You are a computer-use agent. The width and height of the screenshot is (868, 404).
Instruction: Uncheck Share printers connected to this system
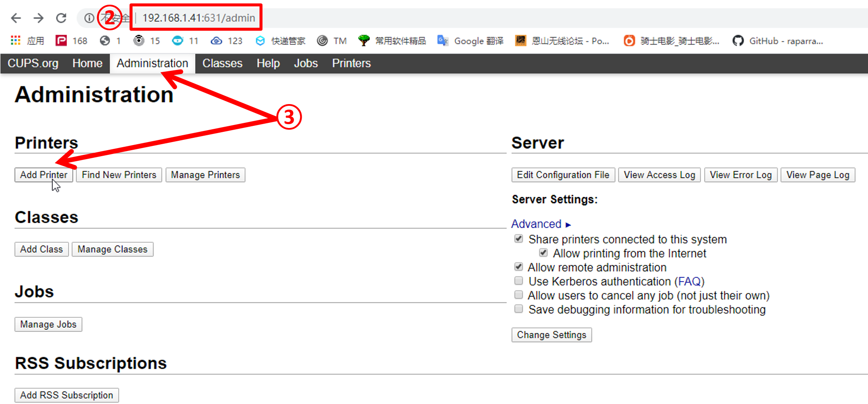[x=519, y=238]
